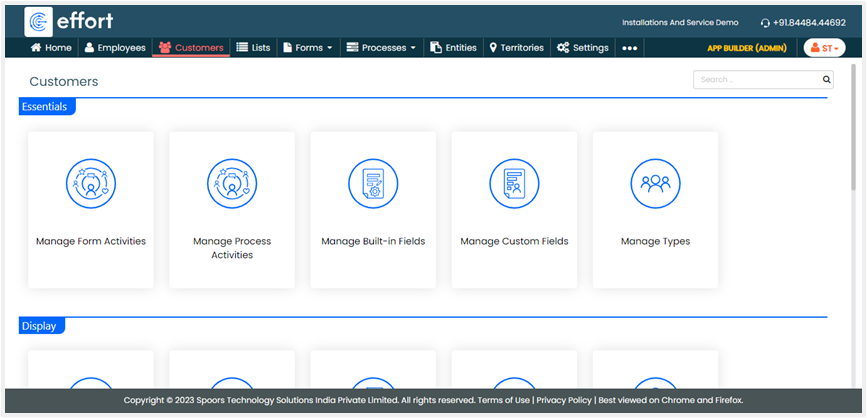
Task: Click the Manage Form Activities icon
Action: pyautogui.click(x=91, y=184)
